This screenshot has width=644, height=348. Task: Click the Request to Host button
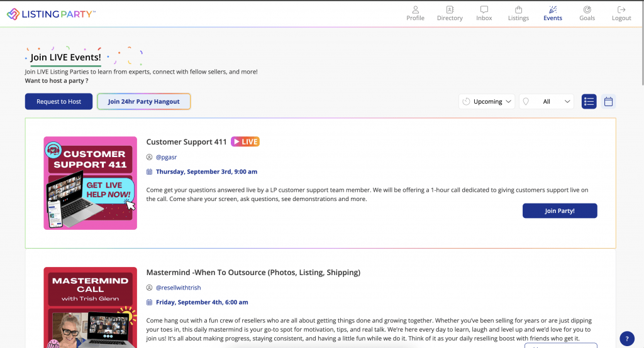(58, 101)
